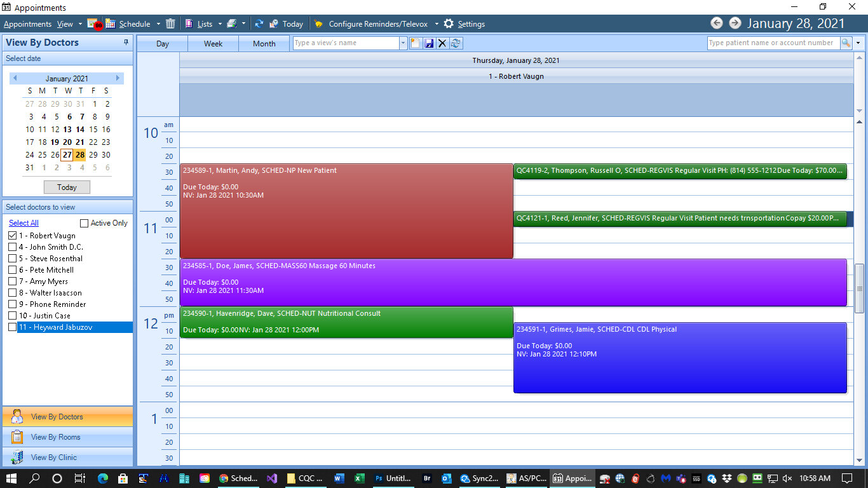This screenshot has width=868, height=488.
Task: Toggle the Active Only checkbox
Action: coord(84,223)
